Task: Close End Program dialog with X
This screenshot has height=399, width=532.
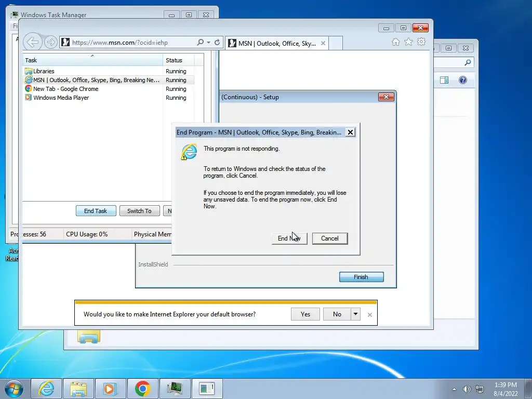Action: [x=350, y=132]
